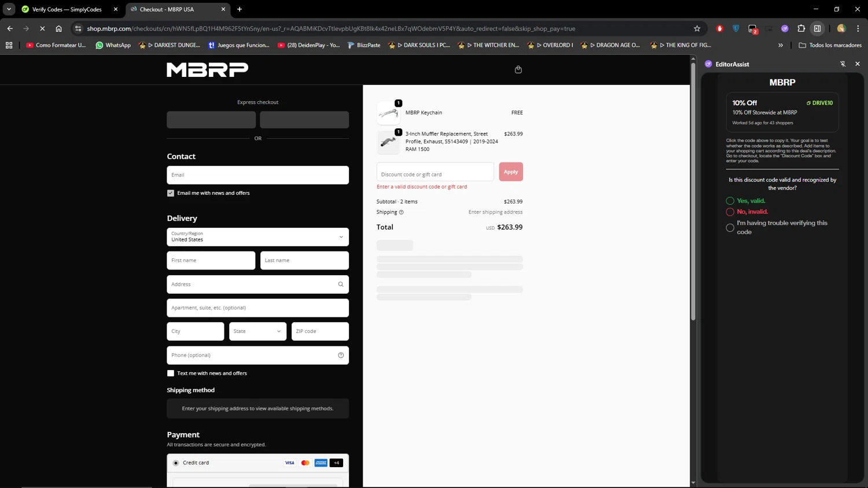Bookmark this page with the star

point(697,28)
